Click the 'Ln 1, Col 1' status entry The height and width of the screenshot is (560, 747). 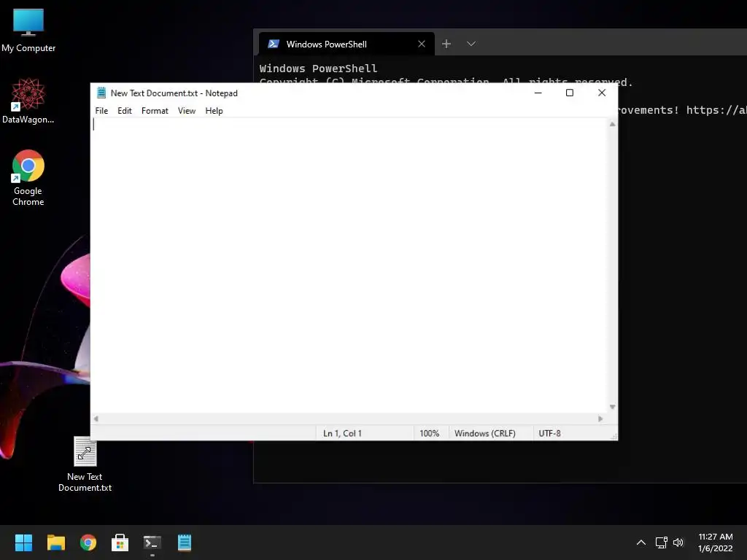point(342,433)
